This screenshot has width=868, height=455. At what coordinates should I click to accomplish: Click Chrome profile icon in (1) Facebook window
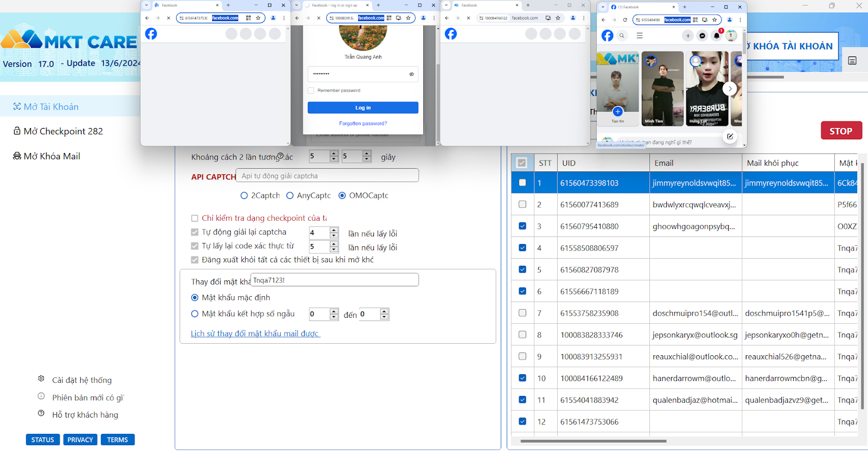pos(730,20)
